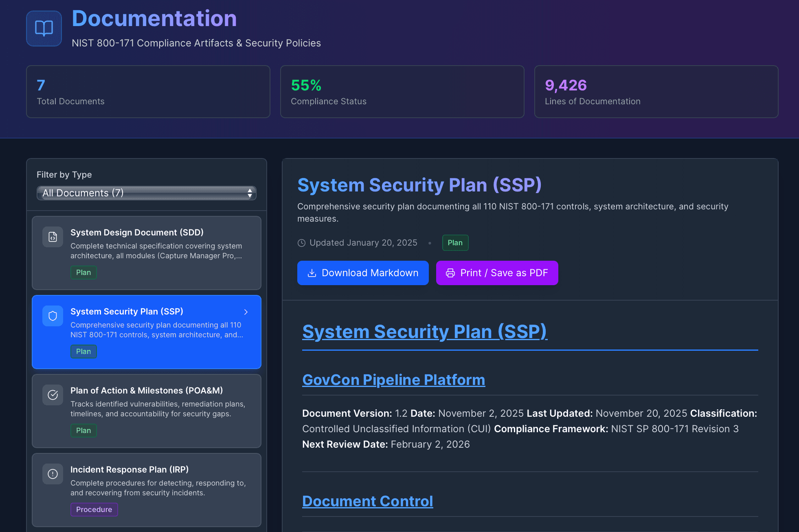Click the dropdown stepper arrows on Filter by Type
This screenshot has width=799, height=532.
coord(250,193)
